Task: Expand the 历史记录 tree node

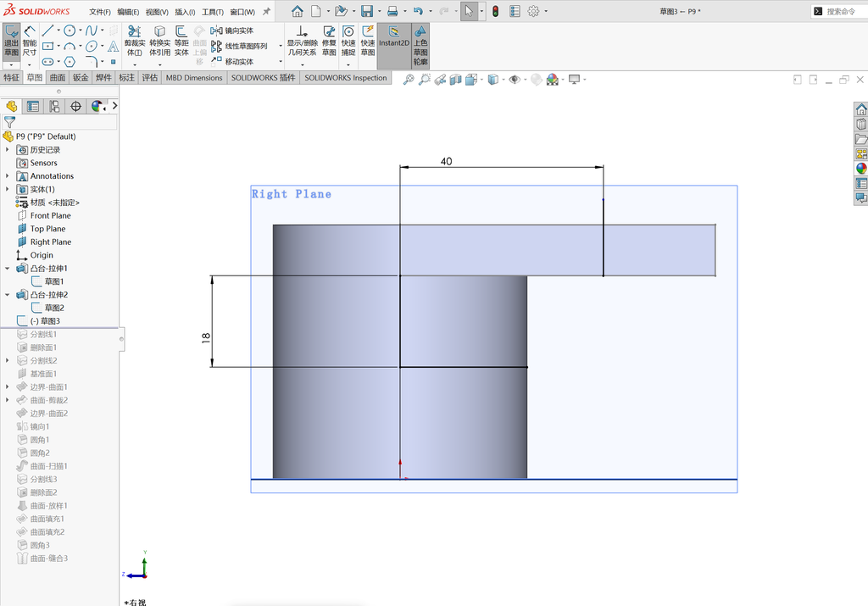Action: (7, 149)
